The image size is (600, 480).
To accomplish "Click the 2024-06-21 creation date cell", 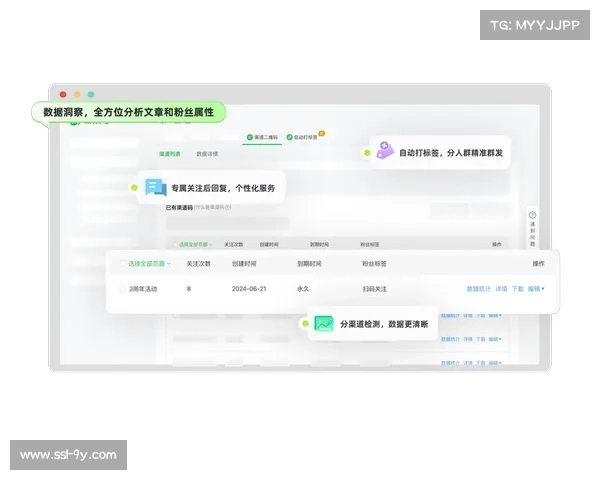I will tap(249, 289).
